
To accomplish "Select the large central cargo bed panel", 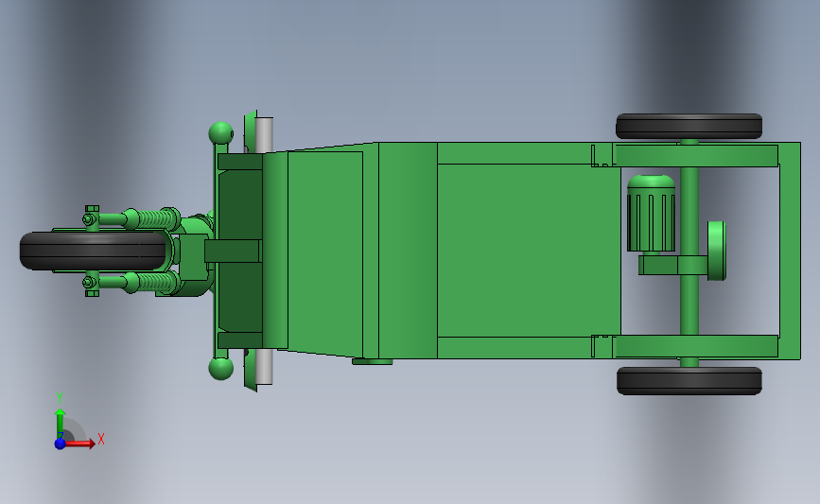I will pyautogui.click(x=529, y=251).
